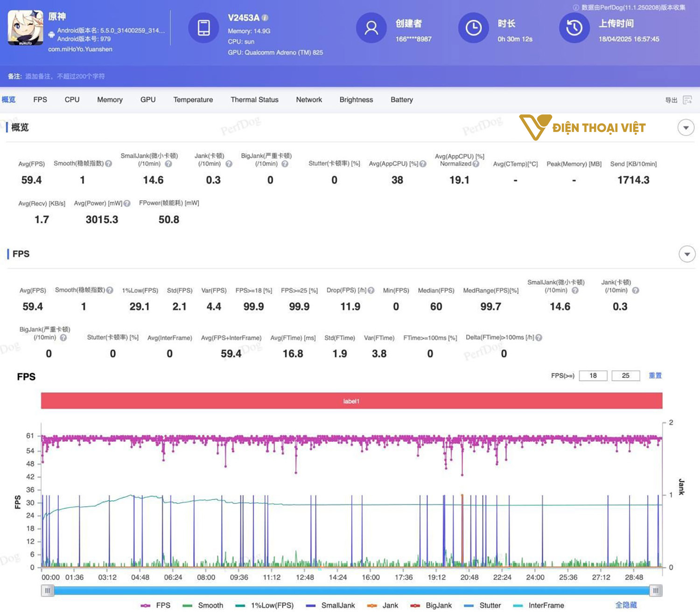The image size is (700, 613).
Task: Open the Temperature tab
Action: 193,99
